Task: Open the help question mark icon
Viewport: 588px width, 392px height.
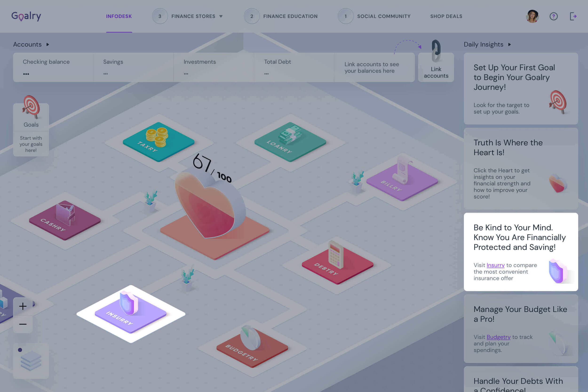Action: tap(553, 16)
